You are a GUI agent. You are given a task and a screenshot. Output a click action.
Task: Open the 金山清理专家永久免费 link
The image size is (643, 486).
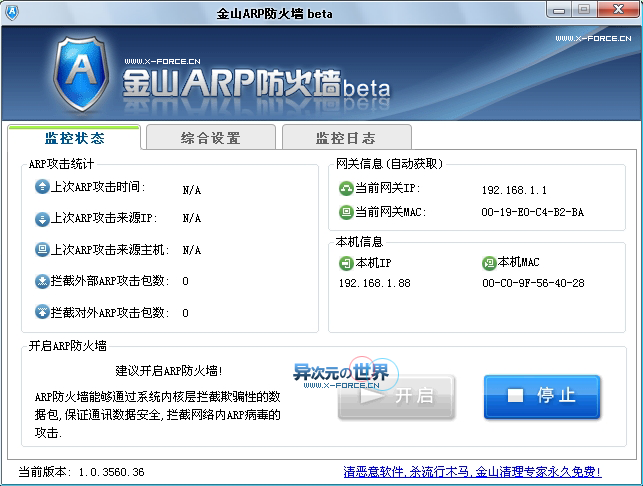click(472, 472)
